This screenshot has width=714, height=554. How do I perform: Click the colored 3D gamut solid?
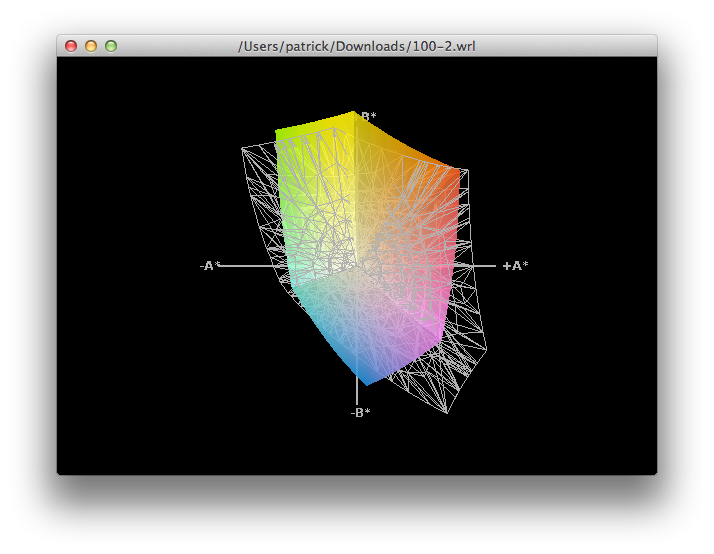pos(369,250)
